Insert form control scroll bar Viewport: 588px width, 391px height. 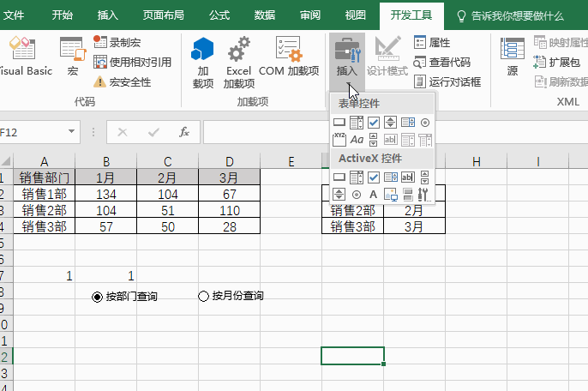[373, 140]
